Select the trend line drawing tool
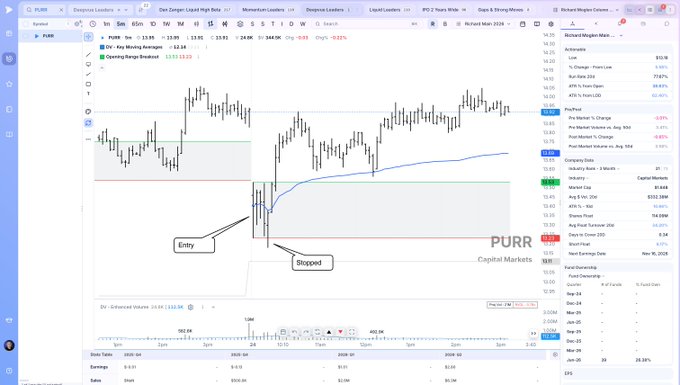This screenshot has height=385, width=680. 88,55
